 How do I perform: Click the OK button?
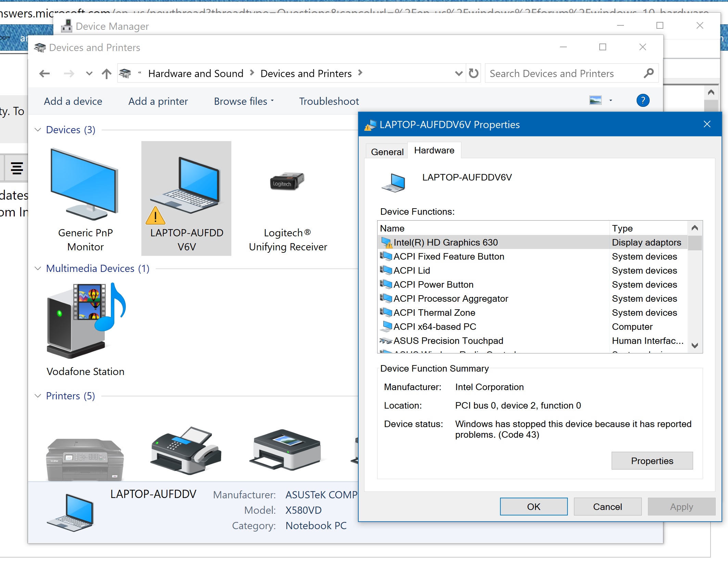tap(534, 507)
